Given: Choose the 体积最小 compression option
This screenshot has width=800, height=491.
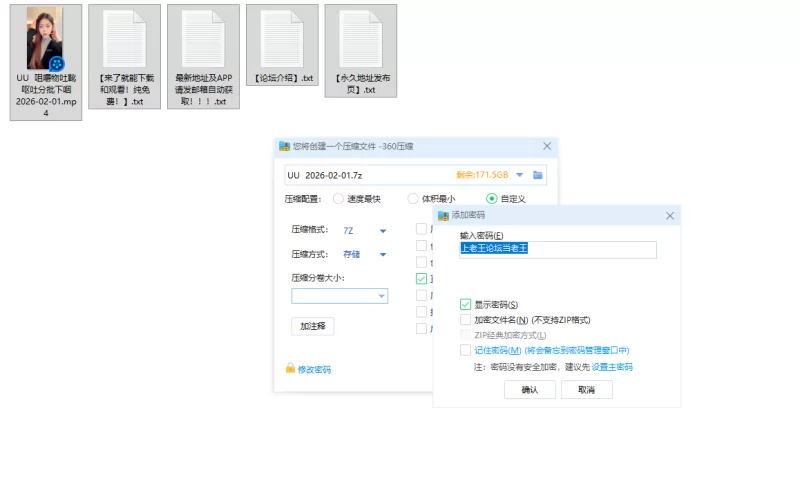Looking at the screenshot, I should pyautogui.click(x=413, y=199).
